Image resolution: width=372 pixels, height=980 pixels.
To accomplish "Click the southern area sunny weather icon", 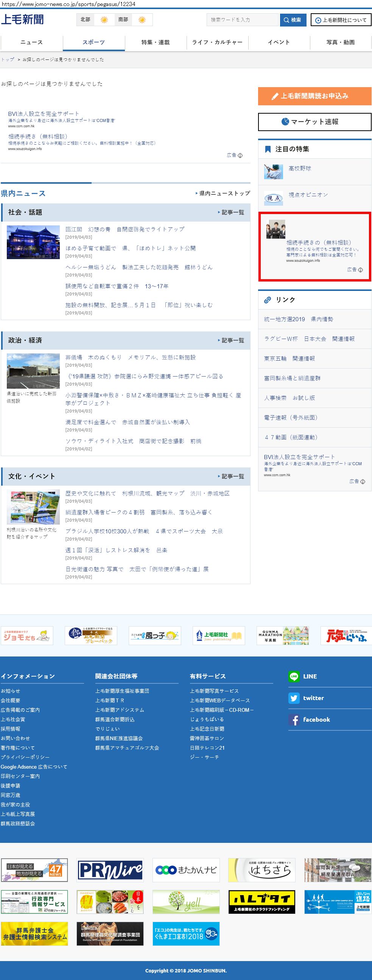I will (x=142, y=20).
